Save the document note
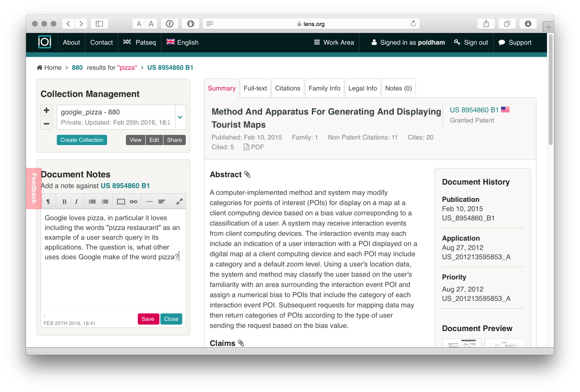 coord(148,319)
